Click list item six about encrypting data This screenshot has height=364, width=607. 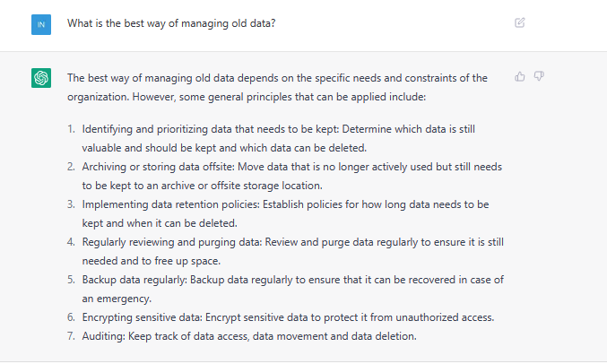(x=288, y=317)
